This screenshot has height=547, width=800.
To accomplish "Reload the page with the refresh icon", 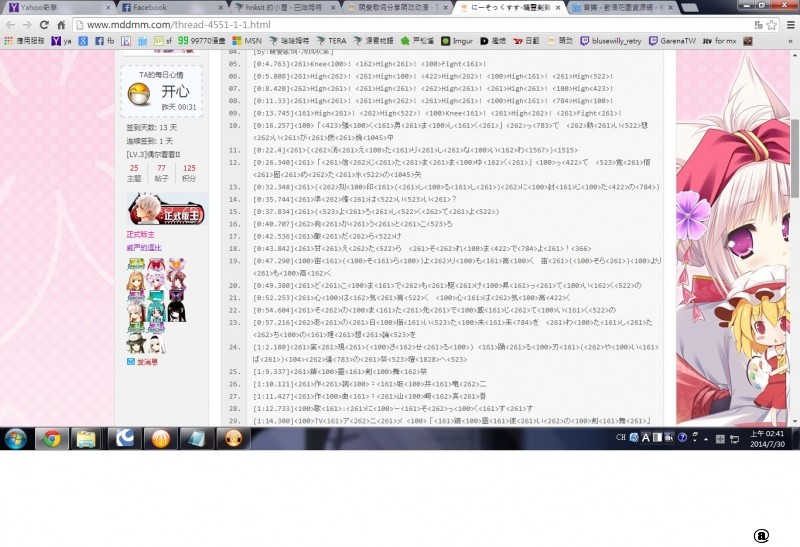I will tap(44, 24).
